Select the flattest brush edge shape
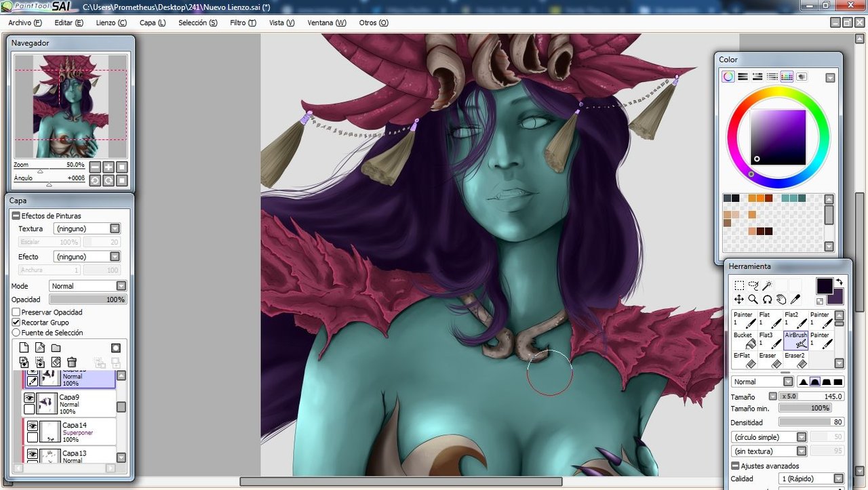 838,382
